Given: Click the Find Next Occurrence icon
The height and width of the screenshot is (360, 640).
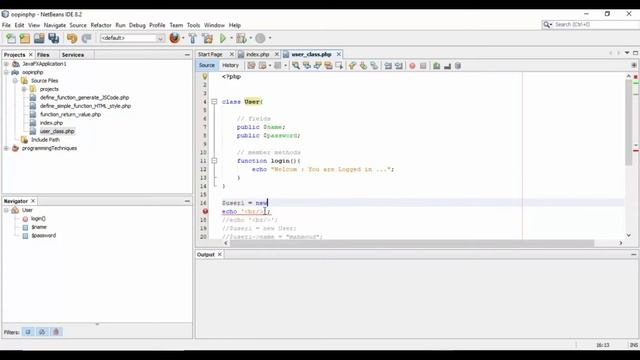Looking at the screenshot, I should click(318, 66).
